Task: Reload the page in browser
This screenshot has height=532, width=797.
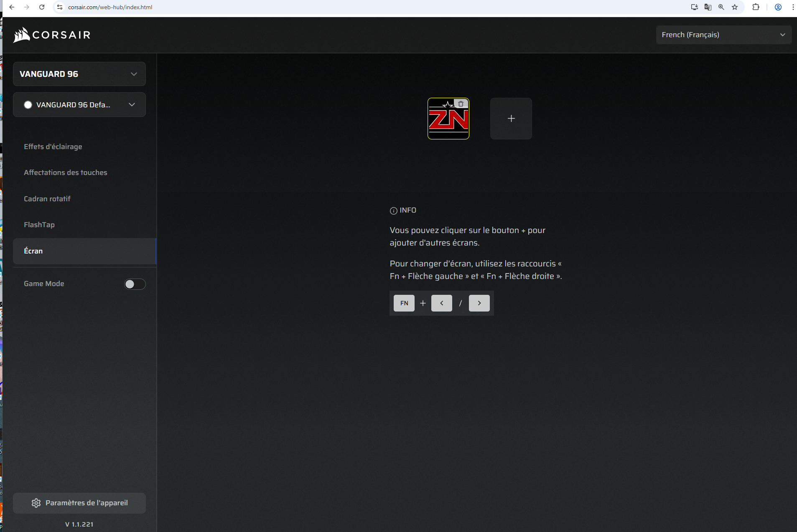Action: click(42, 7)
